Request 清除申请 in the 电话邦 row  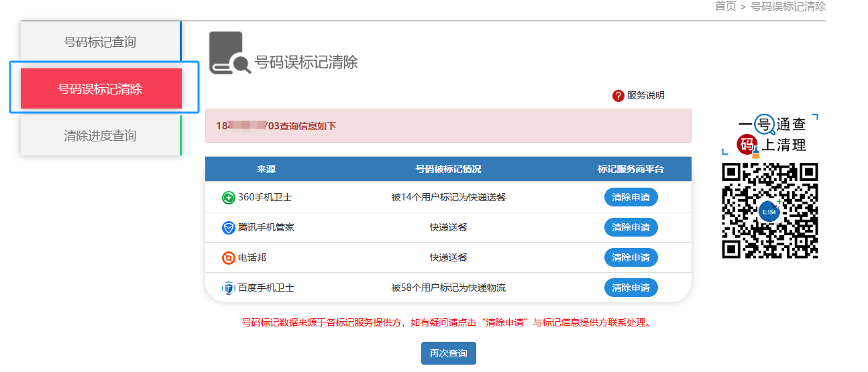[631, 257]
